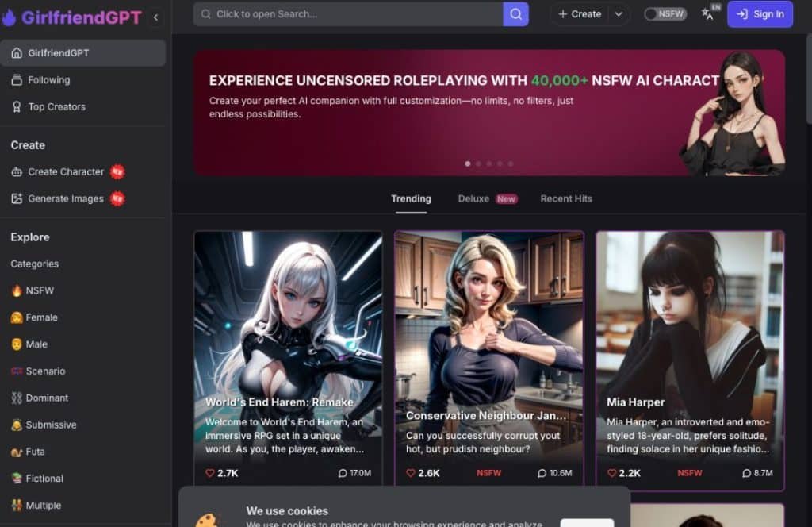Screen dimensions: 812x527
Task: Select the Fictional category icon
Action: (x=17, y=479)
